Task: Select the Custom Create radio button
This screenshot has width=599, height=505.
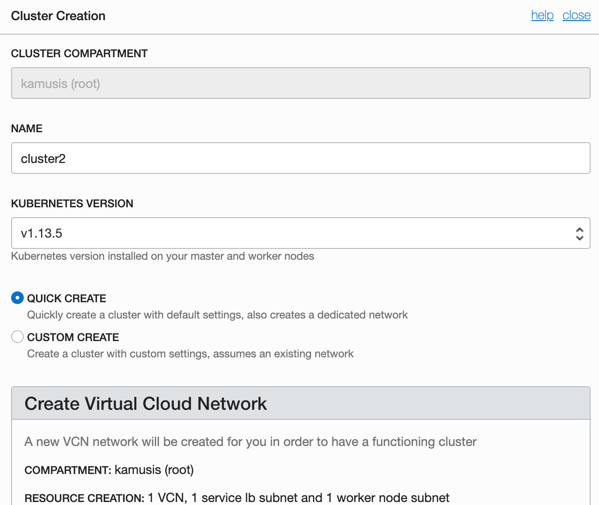Action: pyautogui.click(x=17, y=337)
